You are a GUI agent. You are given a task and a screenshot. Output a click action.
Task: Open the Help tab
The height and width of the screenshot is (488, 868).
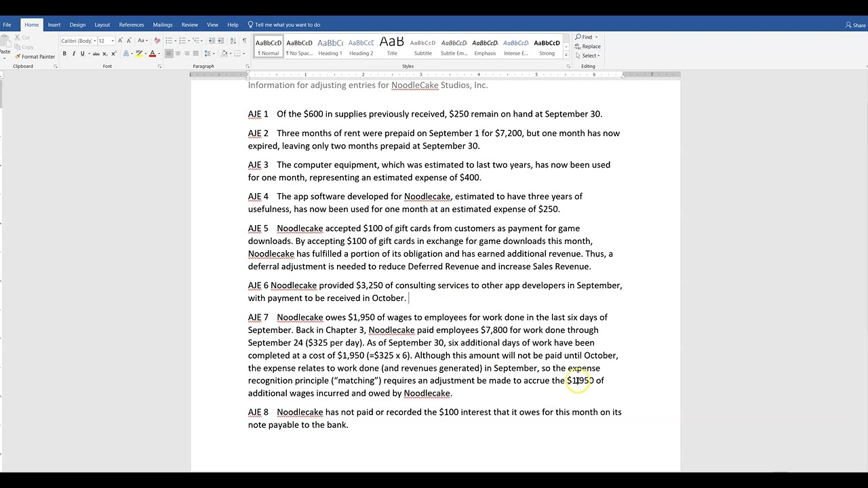point(233,24)
